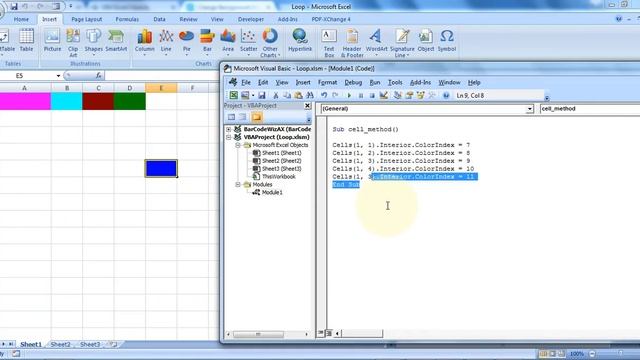
Task: Insert a Table from the ribbon
Action: click(x=26, y=41)
